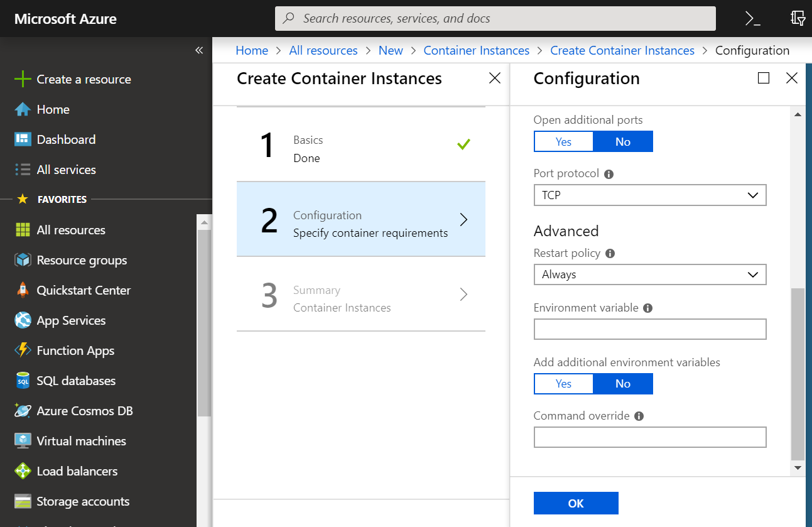
Task: Click the info icon next to Command override
Action: [x=639, y=416]
